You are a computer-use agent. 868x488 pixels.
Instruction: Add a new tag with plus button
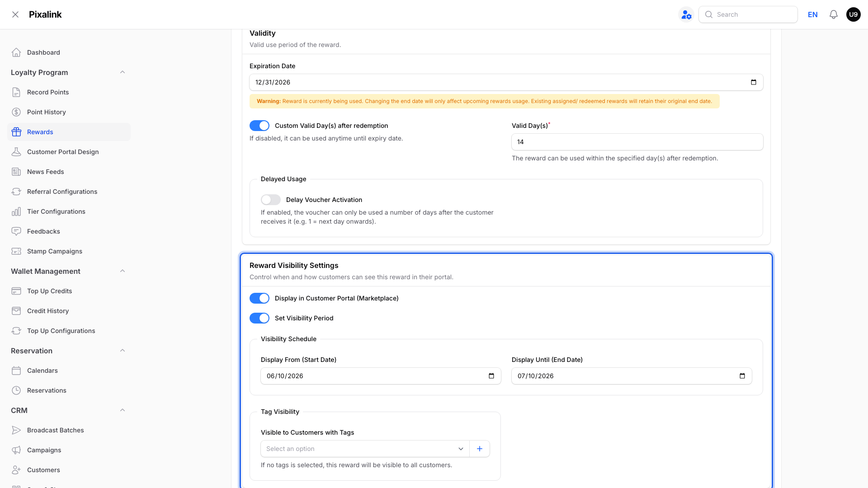480,449
